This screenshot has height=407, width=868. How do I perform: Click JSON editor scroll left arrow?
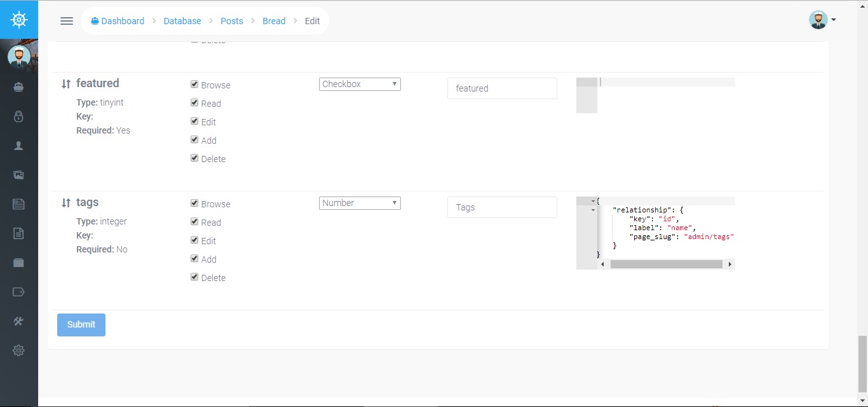(602, 264)
